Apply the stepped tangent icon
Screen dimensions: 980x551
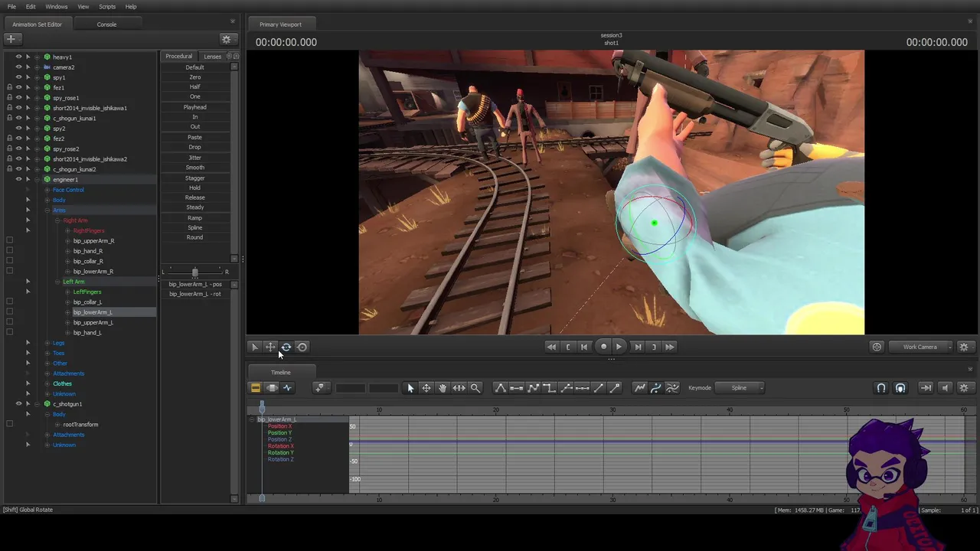tap(549, 388)
